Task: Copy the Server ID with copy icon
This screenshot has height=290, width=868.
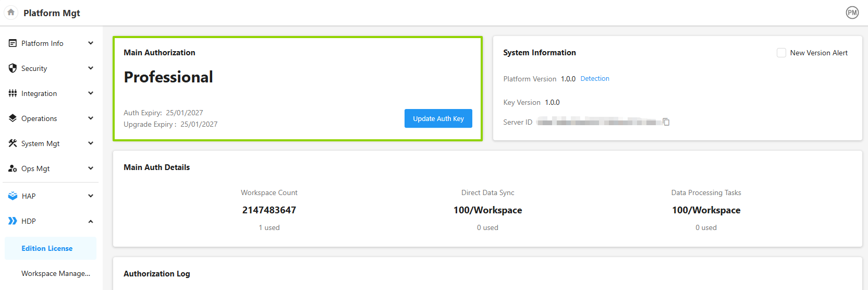Action: tap(666, 122)
